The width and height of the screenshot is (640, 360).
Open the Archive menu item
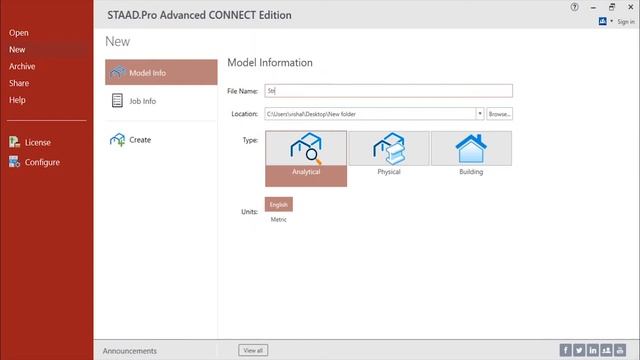22,66
